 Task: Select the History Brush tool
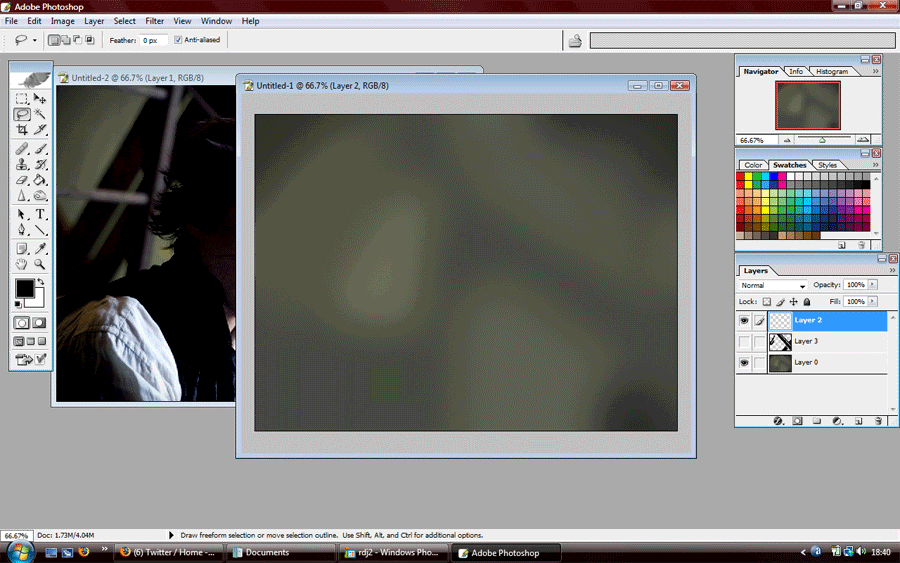pyautogui.click(x=40, y=165)
